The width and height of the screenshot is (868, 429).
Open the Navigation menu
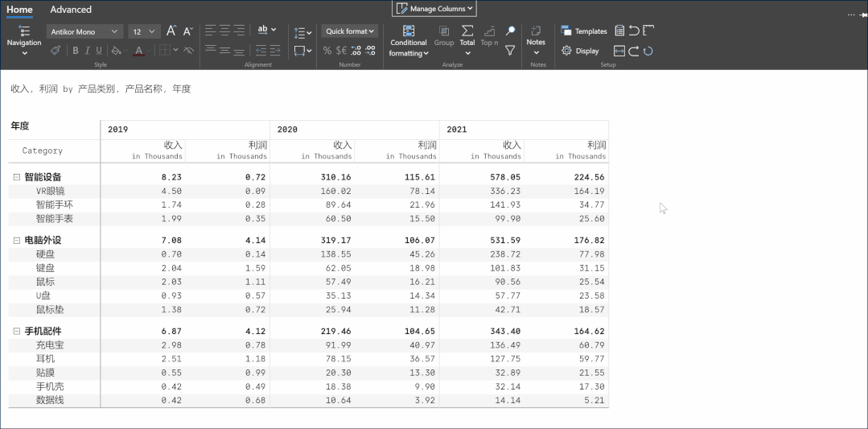pos(24,40)
